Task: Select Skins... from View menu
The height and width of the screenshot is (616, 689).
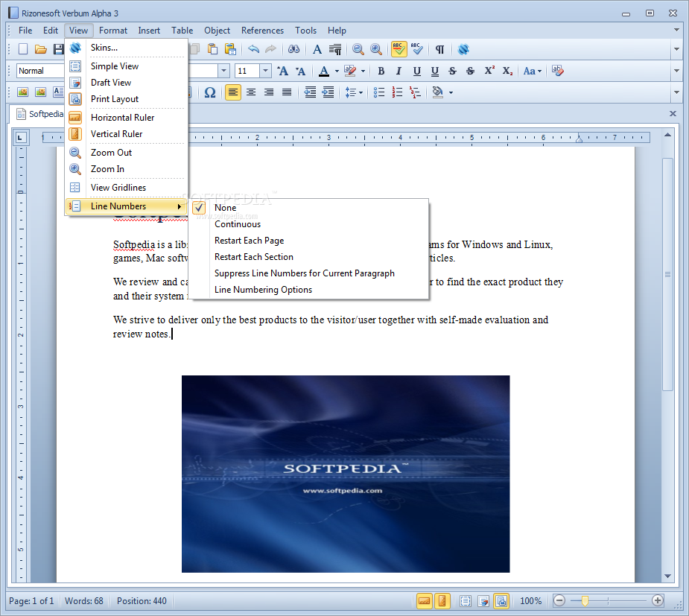Action: click(127, 48)
